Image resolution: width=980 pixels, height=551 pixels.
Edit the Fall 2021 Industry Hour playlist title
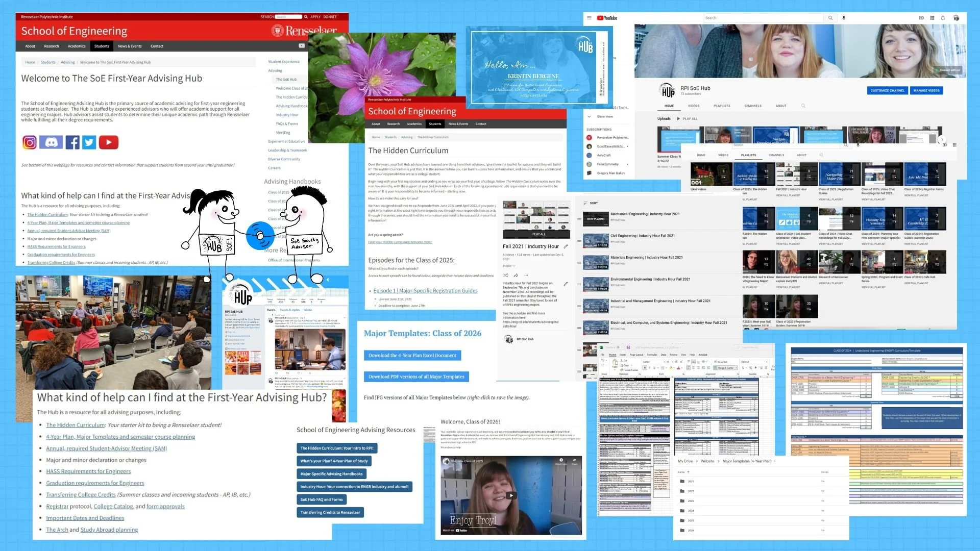(566, 246)
